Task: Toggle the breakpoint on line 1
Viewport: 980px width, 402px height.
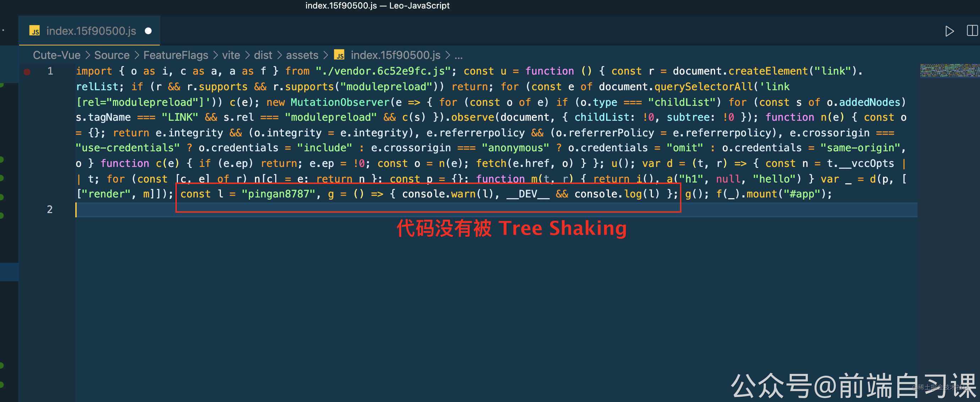Action: (27, 71)
